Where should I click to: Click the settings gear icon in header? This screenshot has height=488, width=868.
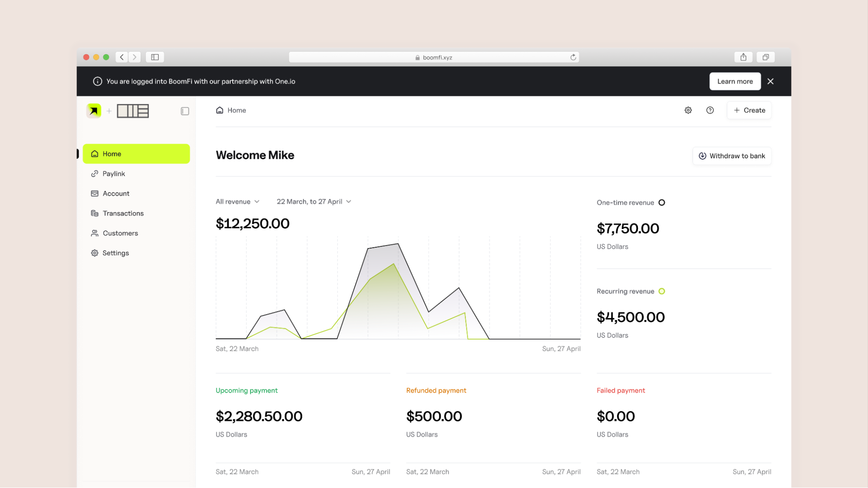[x=688, y=110]
